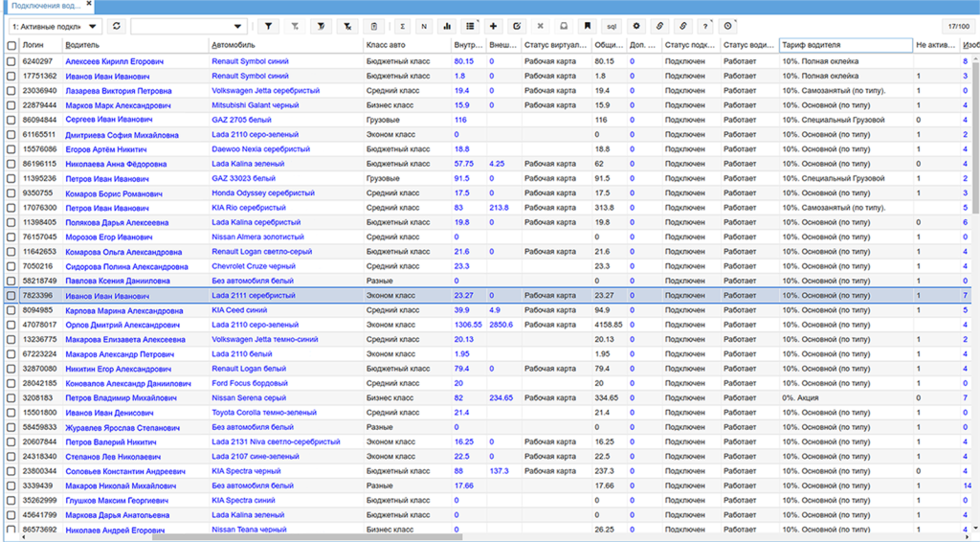Click the question mark help icon
This screenshot has height=542, width=980.
coord(705,26)
